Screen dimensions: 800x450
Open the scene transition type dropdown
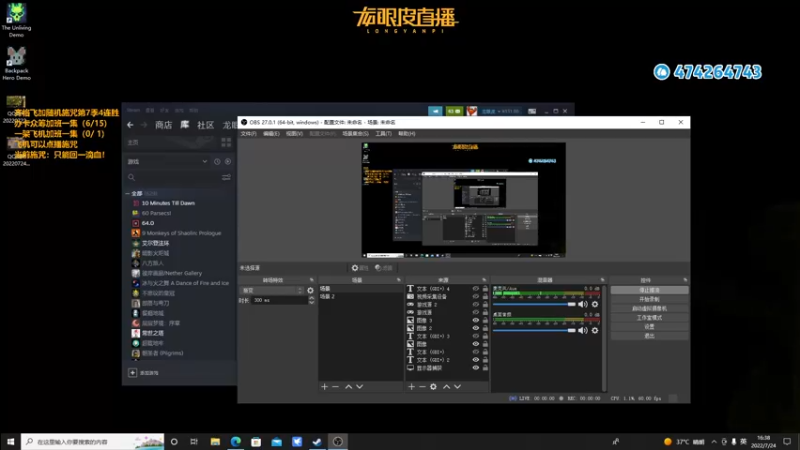click(272, 290)
